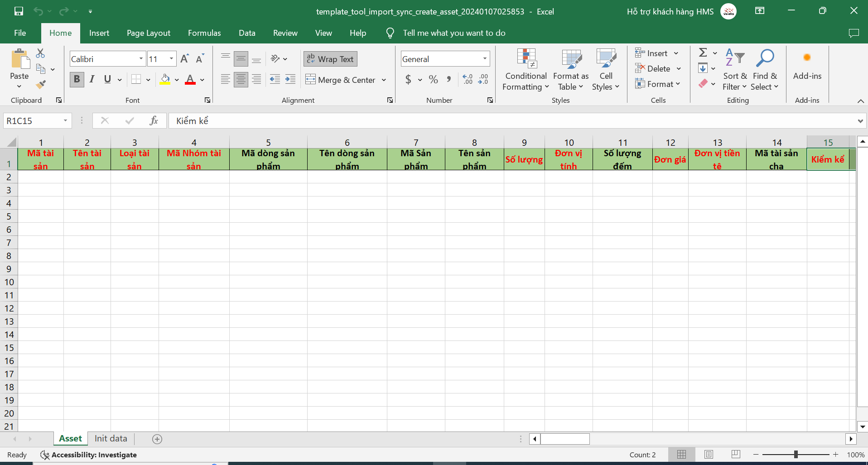Click Accessibility: Investigate in status bar
This screenshot has height=465, width=868.
click(x=89, y=455)
